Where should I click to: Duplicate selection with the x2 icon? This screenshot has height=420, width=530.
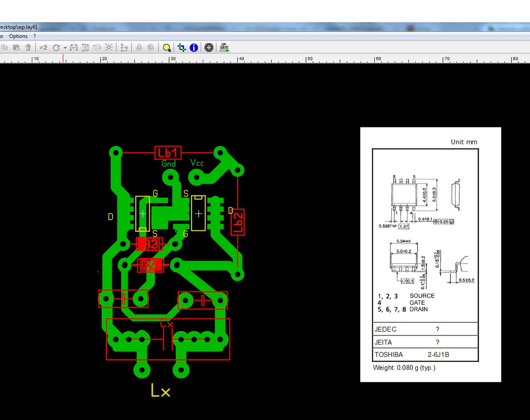pos(43,48)
